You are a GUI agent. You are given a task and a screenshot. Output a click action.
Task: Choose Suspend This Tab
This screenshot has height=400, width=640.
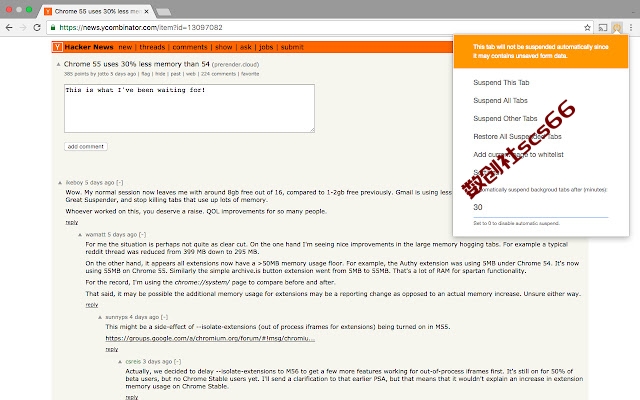[x=501, y=82]
